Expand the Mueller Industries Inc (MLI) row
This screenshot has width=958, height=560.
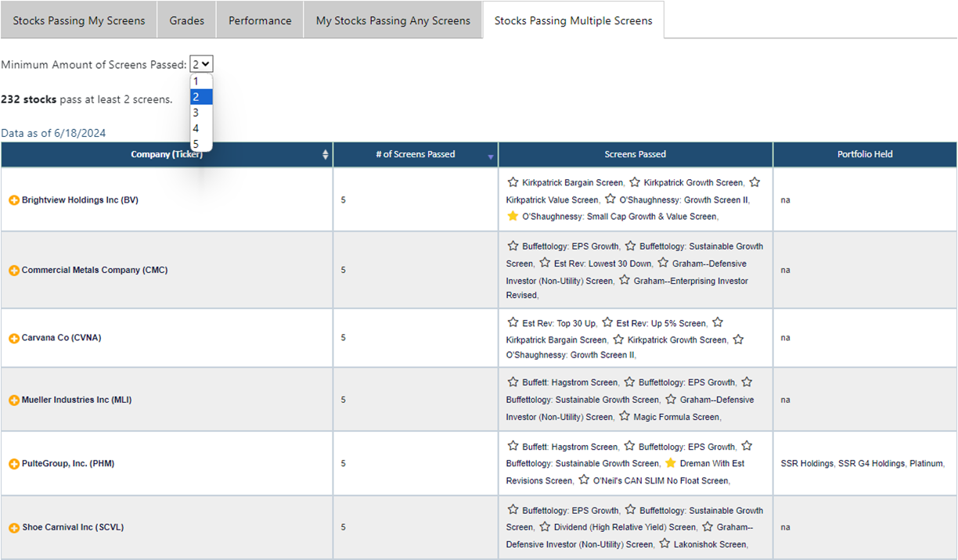pos(13,400)
